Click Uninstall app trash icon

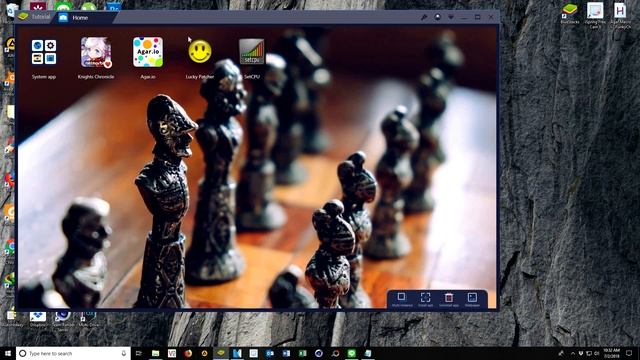tap(449, 297)
